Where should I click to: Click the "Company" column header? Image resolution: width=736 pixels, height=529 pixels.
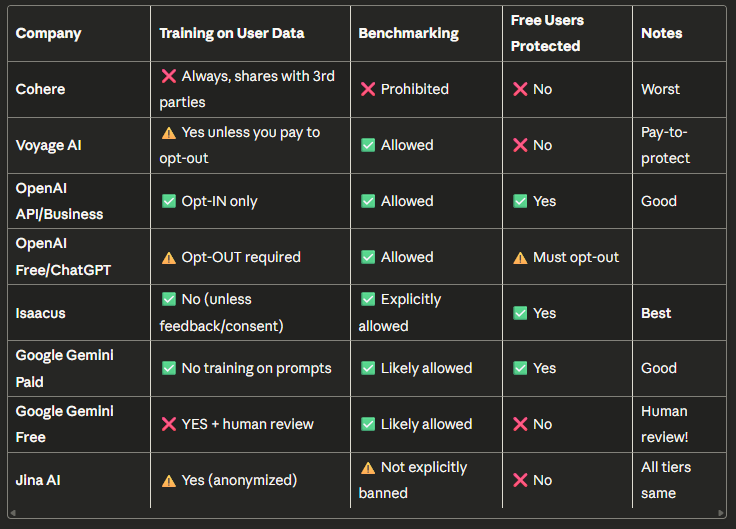tap(48, 33)
